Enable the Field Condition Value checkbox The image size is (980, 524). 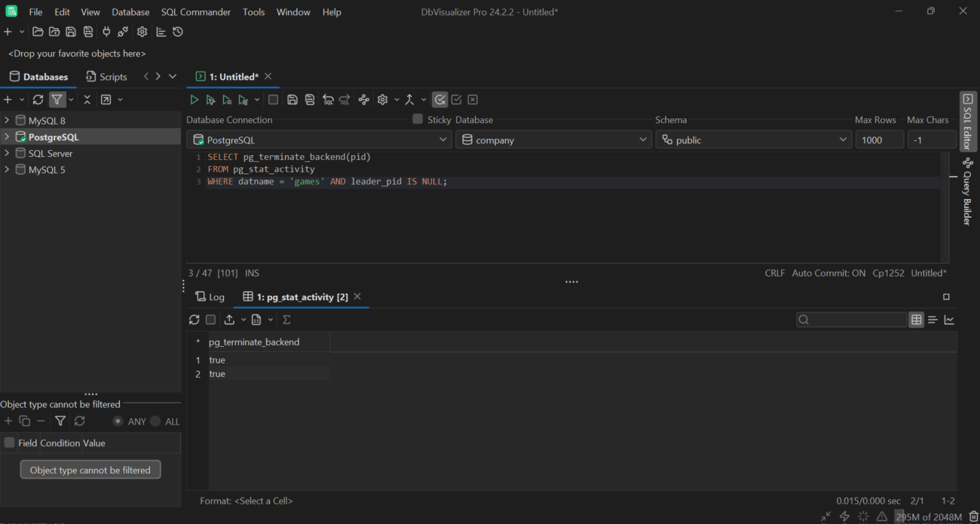(x=10, y=443)
